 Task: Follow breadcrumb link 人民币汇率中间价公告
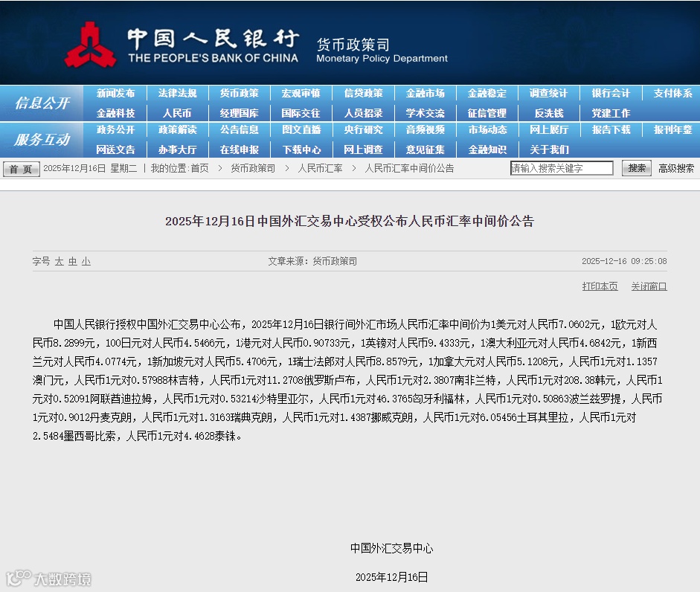tap(409, 168)
